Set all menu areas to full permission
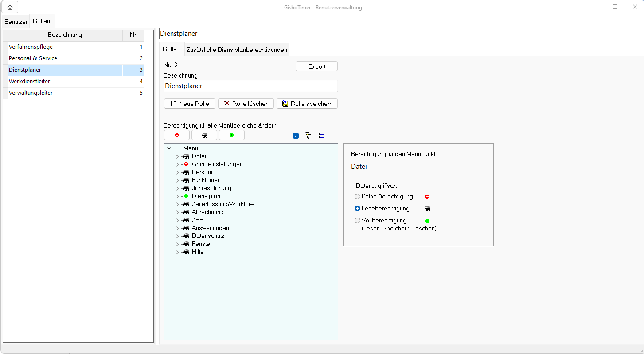644x354 pixels. click(231, 135)
